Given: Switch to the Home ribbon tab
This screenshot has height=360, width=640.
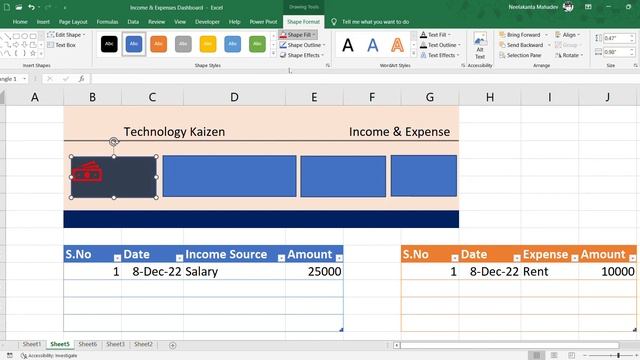Looking at the screenshot, I should pyautogui.click(x=20, y=22).
